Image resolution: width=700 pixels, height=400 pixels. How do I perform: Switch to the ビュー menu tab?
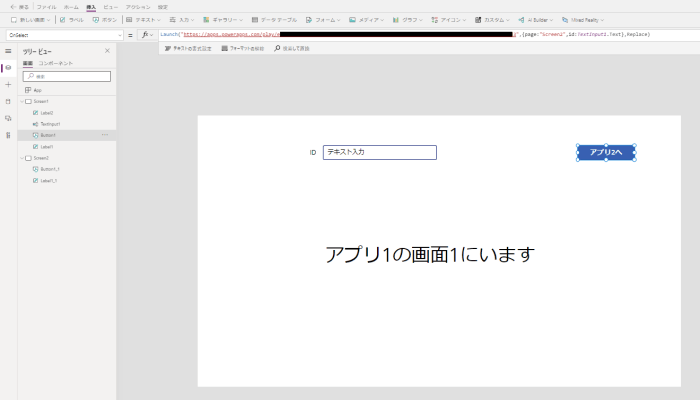110,6
